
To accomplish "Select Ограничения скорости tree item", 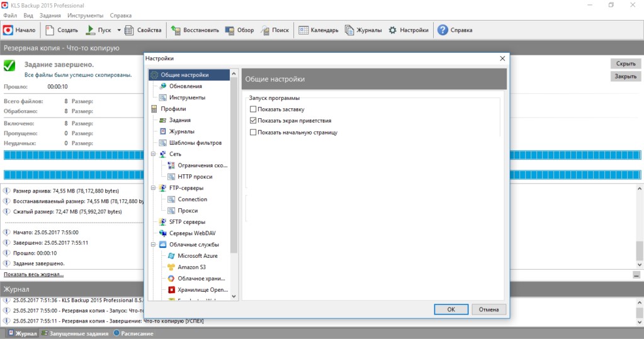I will click(202, 165).
